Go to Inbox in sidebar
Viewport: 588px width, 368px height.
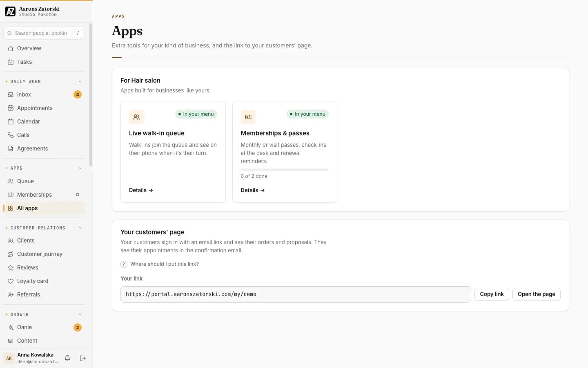coord(44,95)
